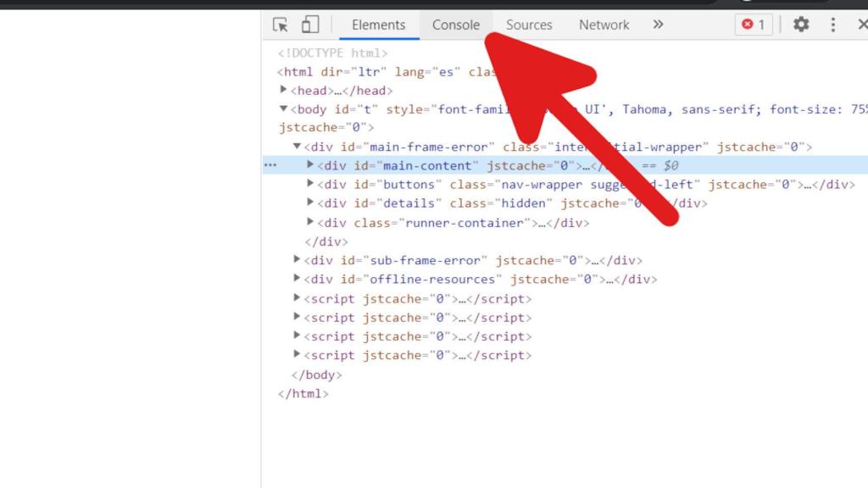Select the inspect element tool
The image size is (868, 488).
click(279, 25)
